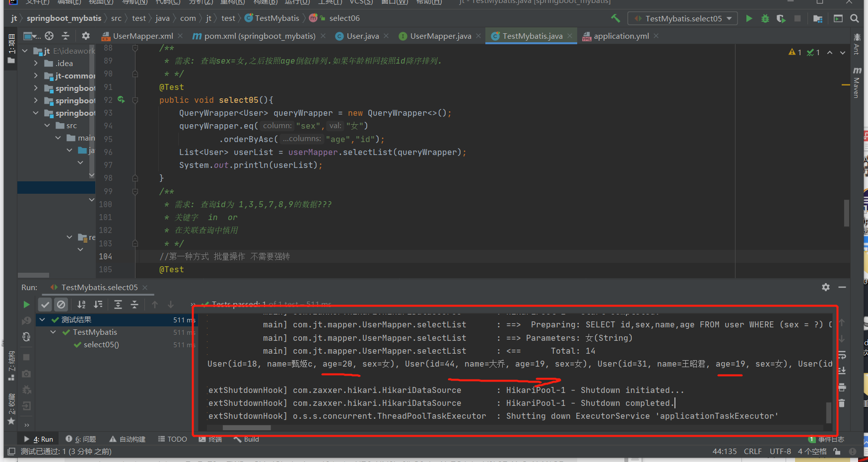Open 事件日志 event log button

tap(826, 439)
